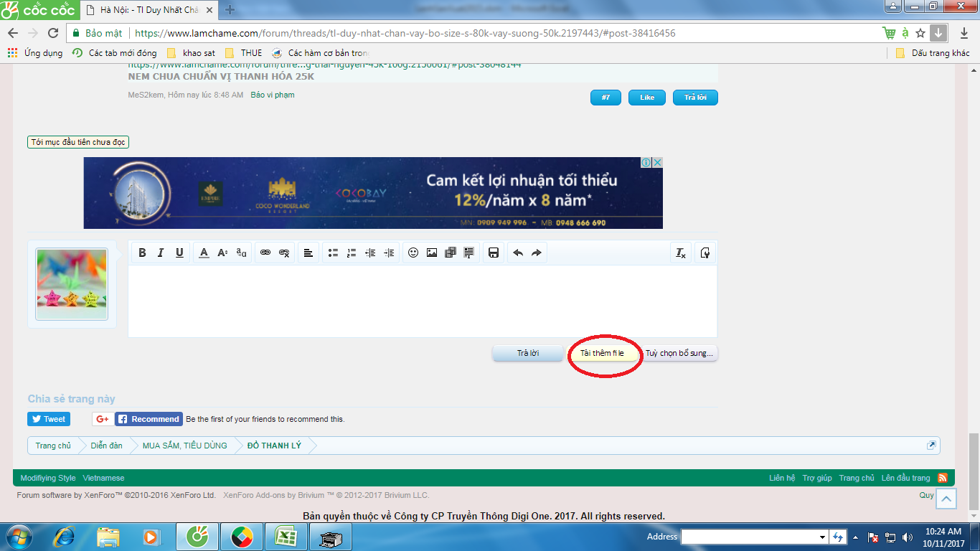
Task: Expand the taskbar Address dropdown arrow
Action: coord(822,537)
